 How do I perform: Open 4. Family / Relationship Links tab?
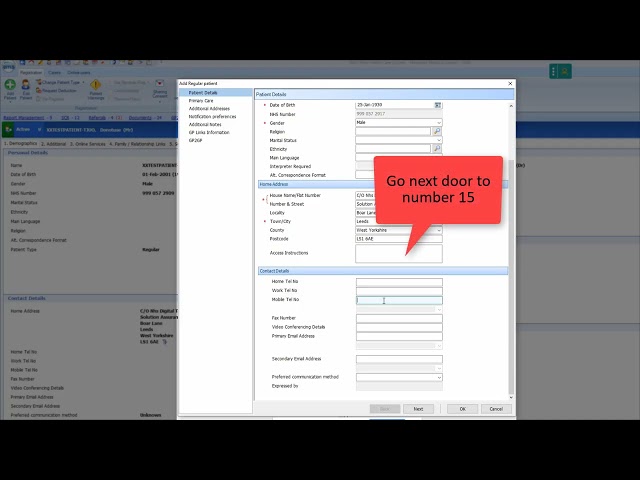[x=137, y=144]
